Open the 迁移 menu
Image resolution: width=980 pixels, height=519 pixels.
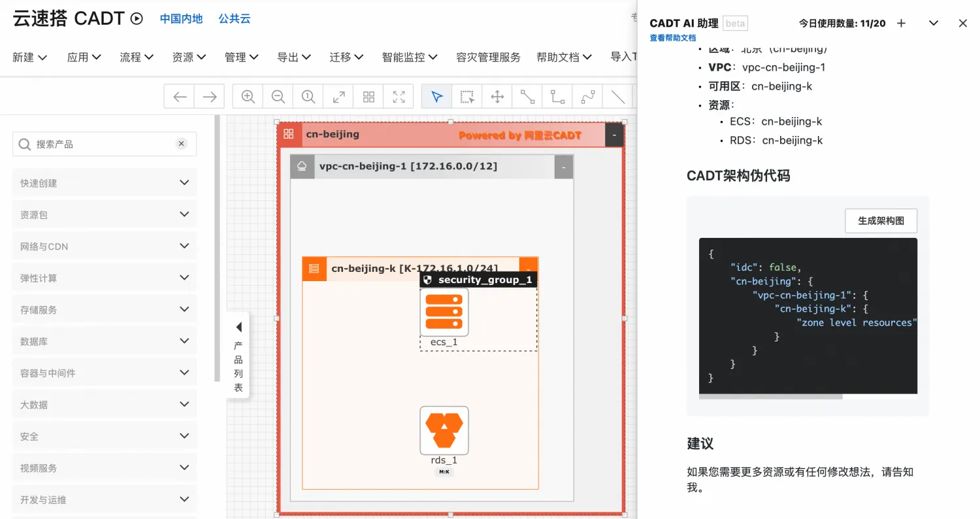(x=347, y=58)
